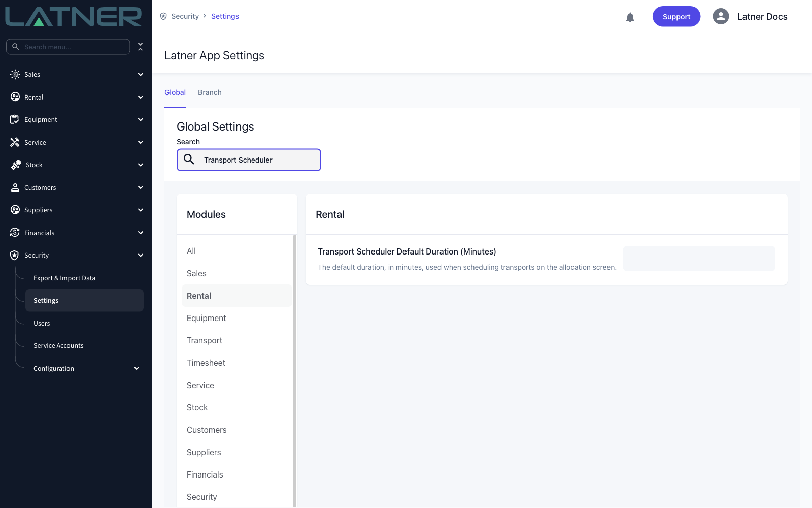Screen dimensions: 812x508
Task: Focus the sidebar Search menu field
Action: click(x=68, y=47)
